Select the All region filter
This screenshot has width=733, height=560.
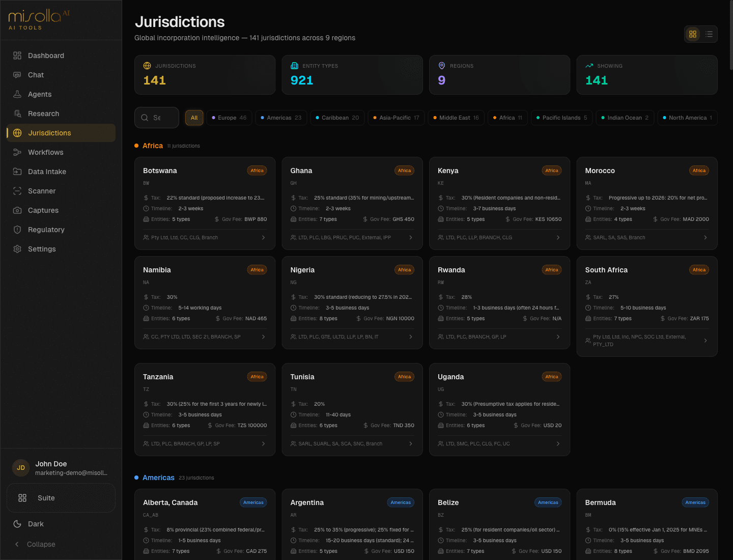coord(194,118)
